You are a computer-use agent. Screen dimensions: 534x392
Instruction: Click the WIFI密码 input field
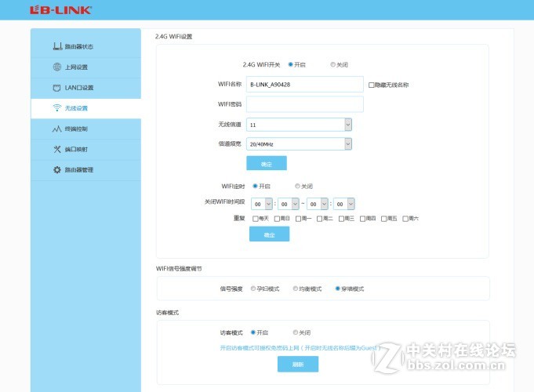(304, 104)
